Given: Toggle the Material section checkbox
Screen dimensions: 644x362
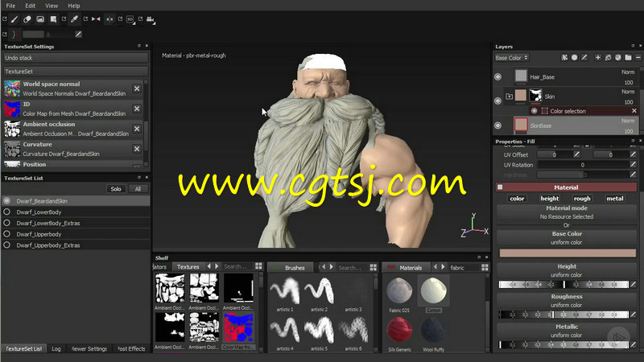Looking at the screenshot, I should point(500,187).
